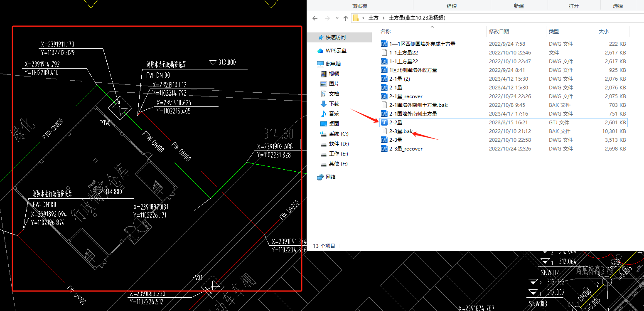Open 视频 folder in sidebar
The width and height of the screenshot is (644, 311).
(x=334, y=74)
